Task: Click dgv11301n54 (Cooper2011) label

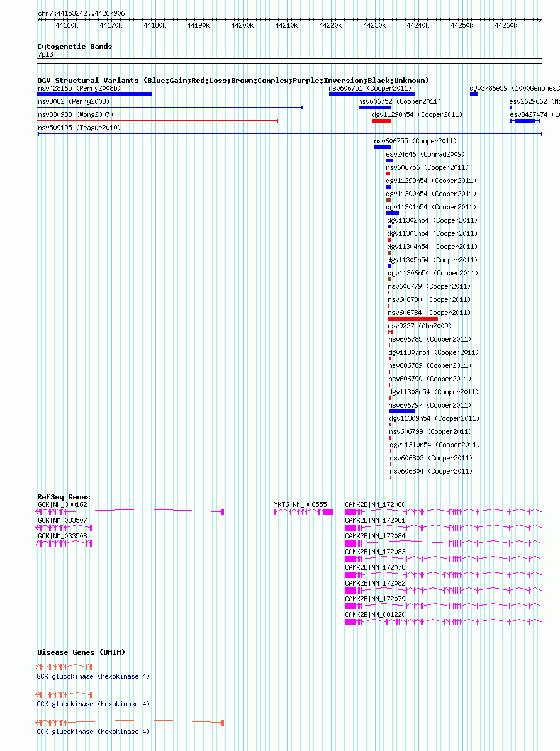Action: coord(431,208)
